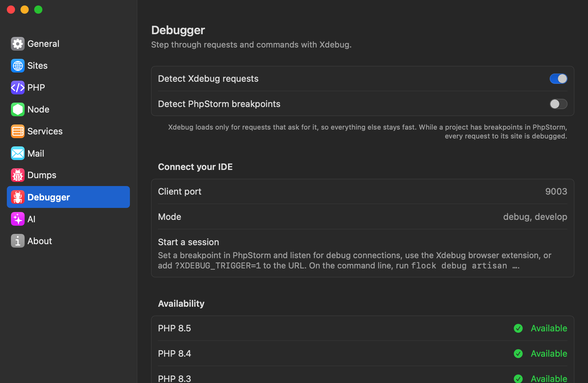Image resolution: width=588 pixels, height=383 pixels.
Task: Click the Connect your IDE heading
Action: (195, 167)
